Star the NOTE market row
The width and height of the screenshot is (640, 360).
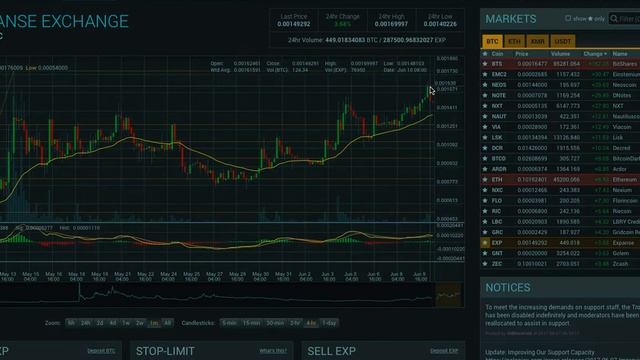[485, 96]
